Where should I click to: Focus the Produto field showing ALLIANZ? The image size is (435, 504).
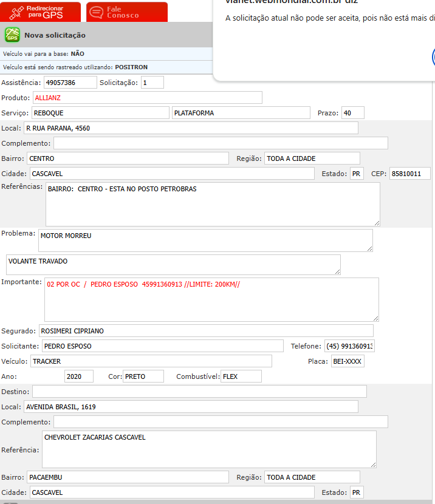(147, 97)
